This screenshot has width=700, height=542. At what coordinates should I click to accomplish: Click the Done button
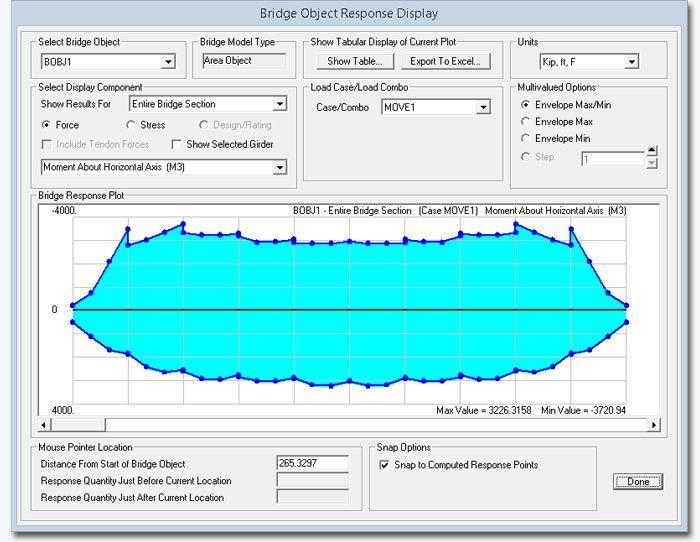tap(638, 481)
